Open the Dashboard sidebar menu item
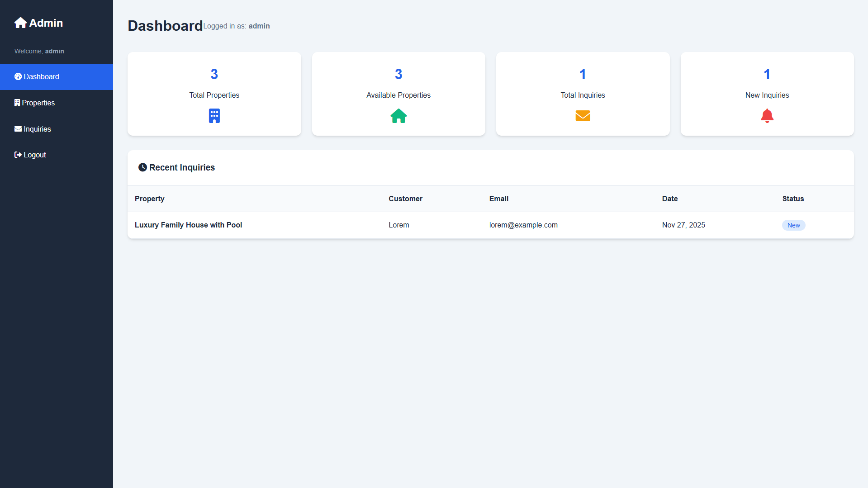 point(41,77)
